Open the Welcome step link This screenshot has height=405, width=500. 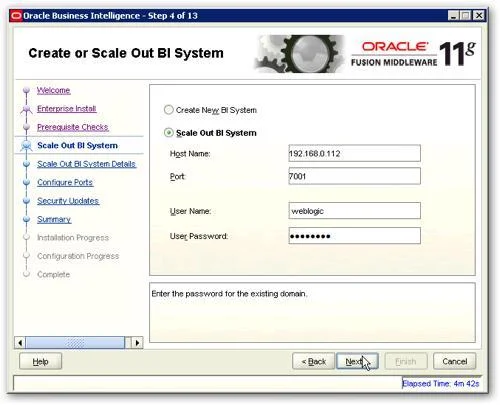[53, 90]
